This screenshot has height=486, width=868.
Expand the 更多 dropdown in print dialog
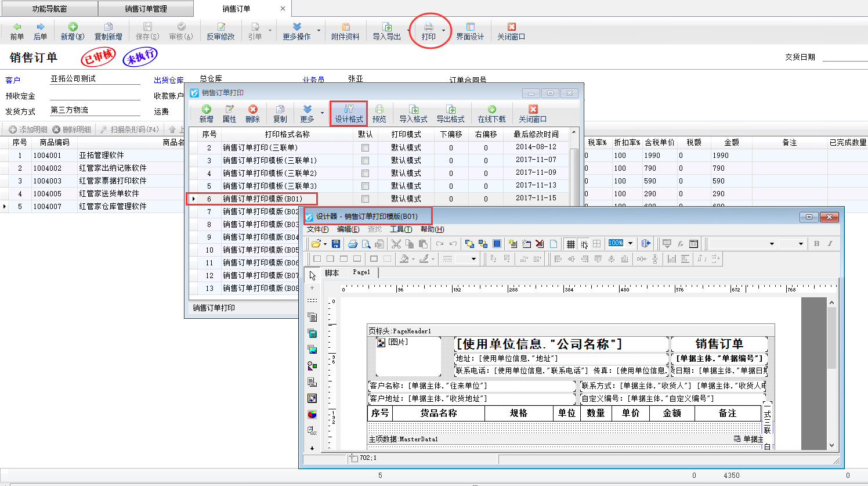(x=322, y=113)
